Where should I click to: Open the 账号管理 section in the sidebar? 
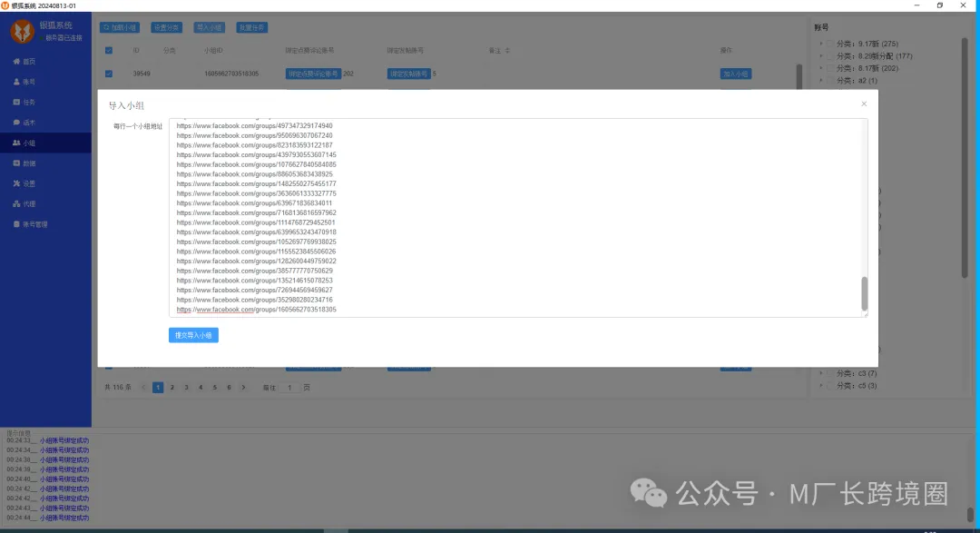tap(45, 224)
